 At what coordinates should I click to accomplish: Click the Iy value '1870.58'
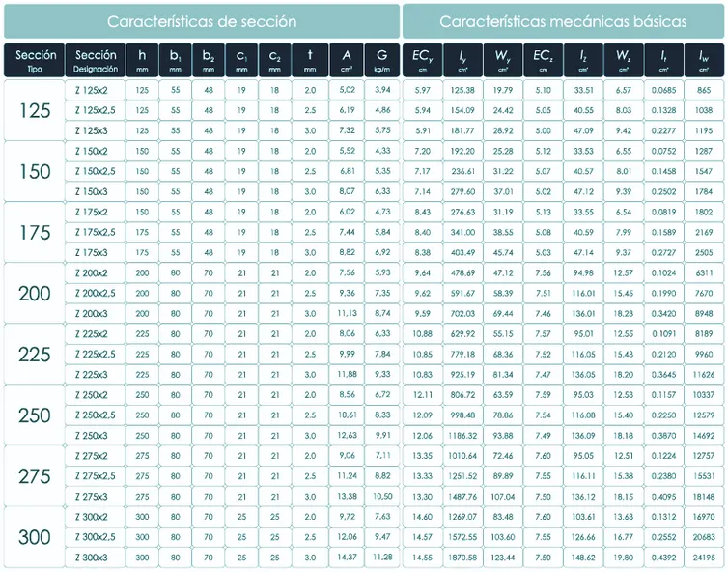point(462,558)
